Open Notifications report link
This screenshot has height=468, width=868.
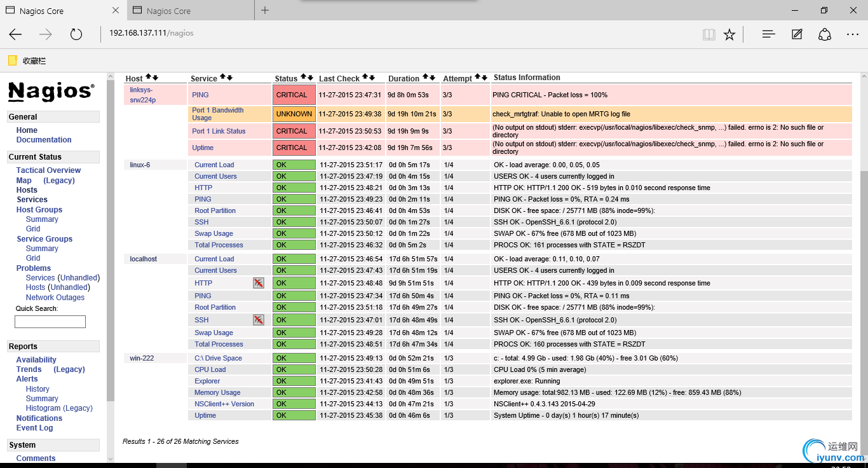[39, 418]
